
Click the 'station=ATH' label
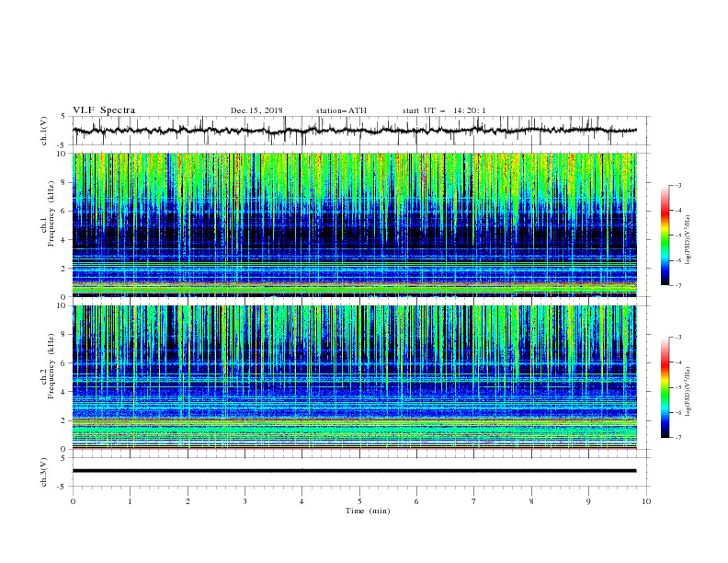[341, 110]
